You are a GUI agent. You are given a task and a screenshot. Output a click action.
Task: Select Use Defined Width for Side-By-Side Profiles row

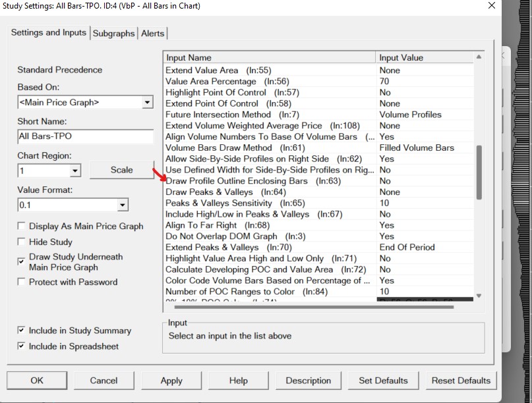(x=319, y=170)
